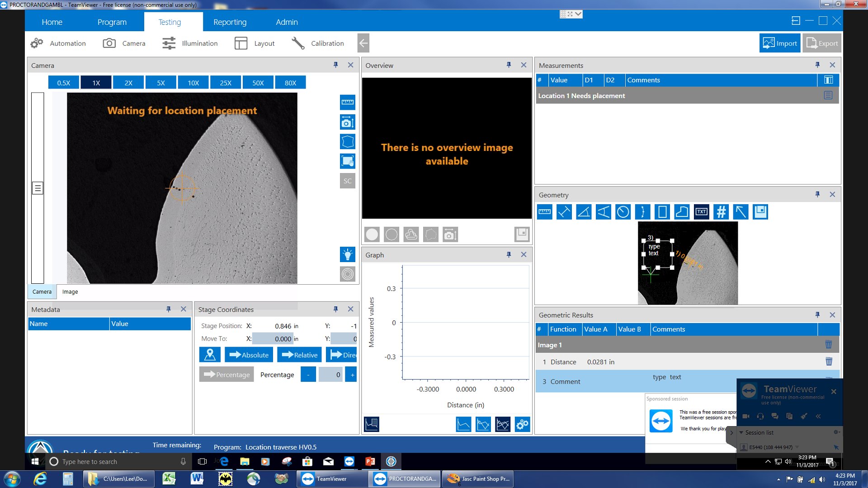Image resolution: width=868 pixels, height=488 pixels.
Task: Open the Camera toolbar option
Action: coord(124,43)
